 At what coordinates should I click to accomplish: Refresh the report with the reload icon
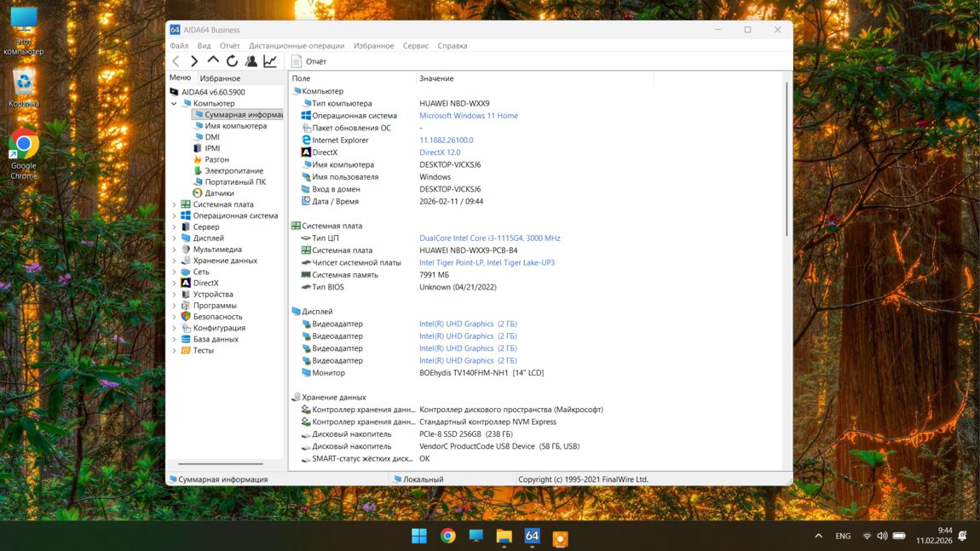[x=232, y=61]
